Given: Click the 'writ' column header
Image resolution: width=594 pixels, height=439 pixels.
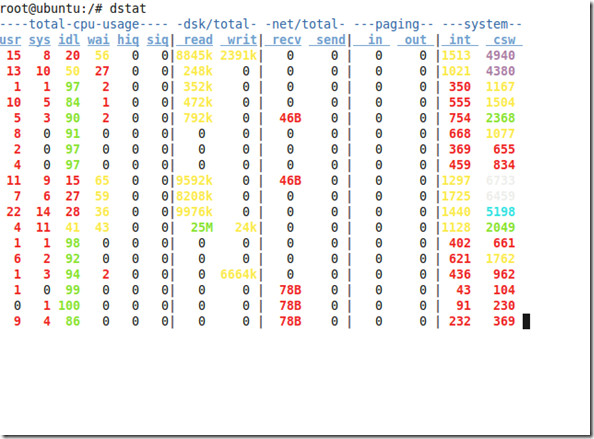Looking at the screenshot, I should 242,40.
